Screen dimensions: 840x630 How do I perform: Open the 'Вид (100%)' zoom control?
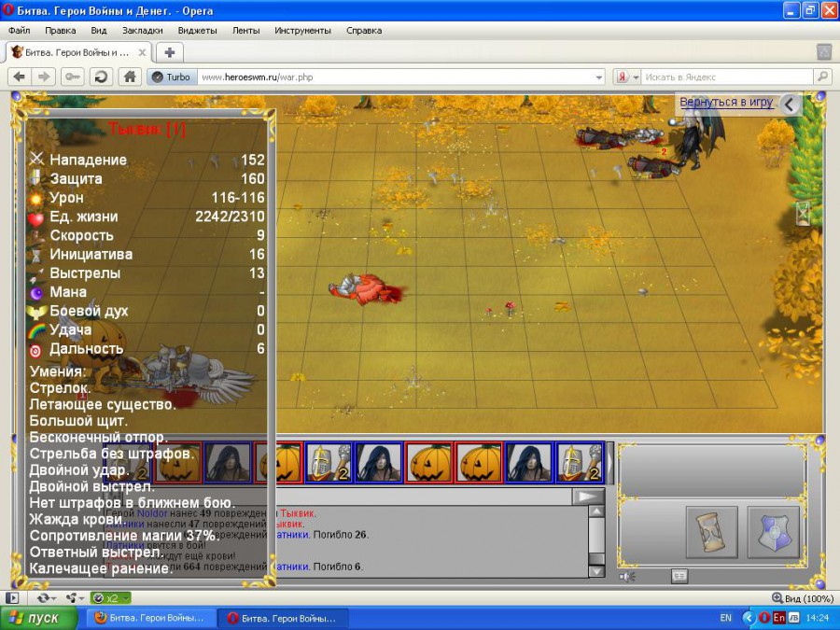coord(802,598)
